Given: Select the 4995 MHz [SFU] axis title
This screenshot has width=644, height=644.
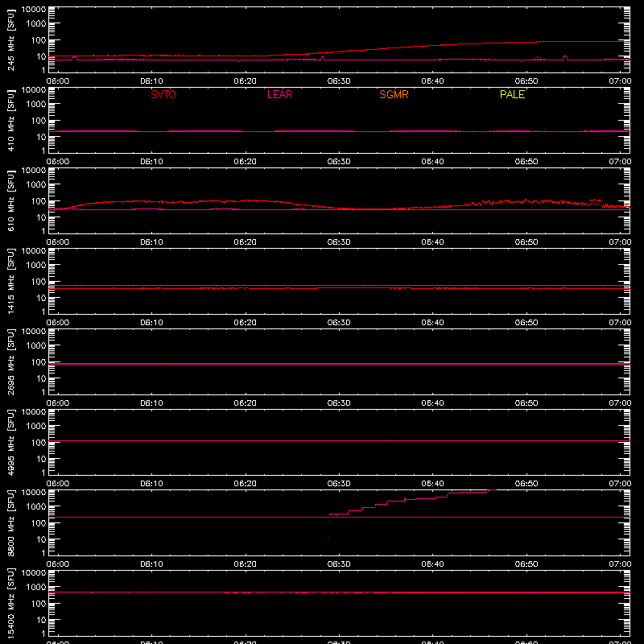Looking at the screenshot, I should pos(11,442).
